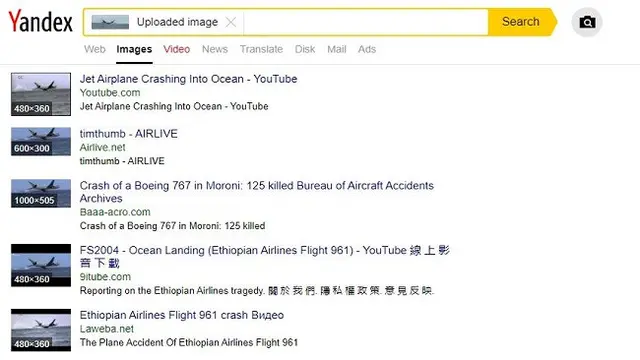Visit the Baaa-acro.com source link

pos(115,212)
